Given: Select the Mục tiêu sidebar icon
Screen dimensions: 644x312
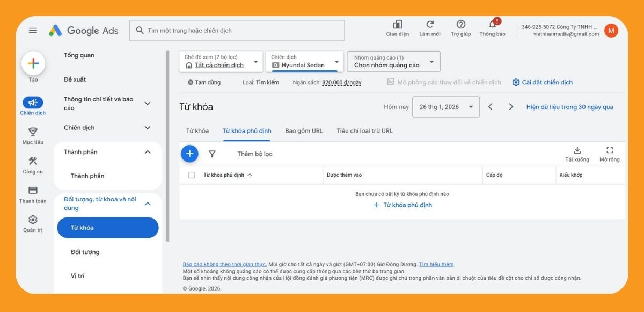Looking at the screenshot, I should point(33,133).
